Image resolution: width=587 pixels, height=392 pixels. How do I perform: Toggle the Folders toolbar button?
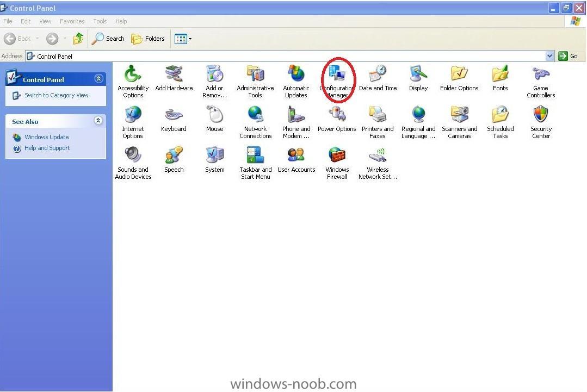(x=148, y=39)
